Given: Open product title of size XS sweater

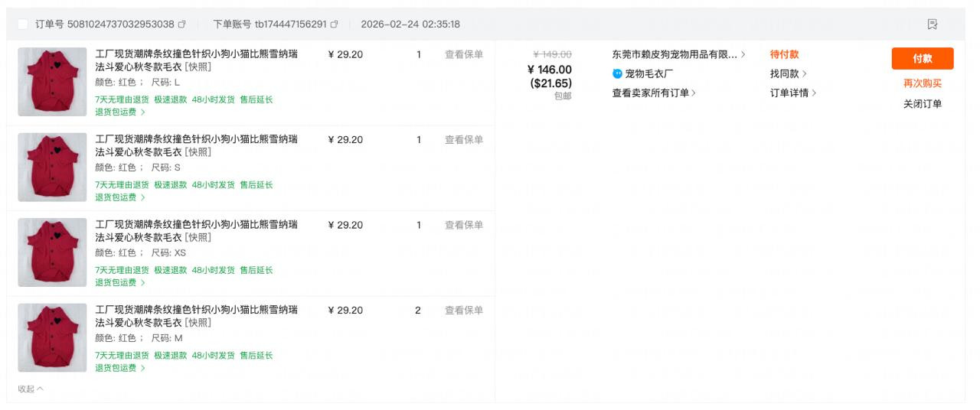Looking at the screenshot, I should (196, 231).
